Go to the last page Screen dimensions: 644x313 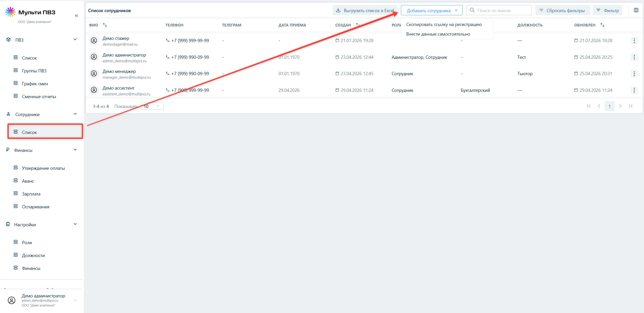(630, 106)
